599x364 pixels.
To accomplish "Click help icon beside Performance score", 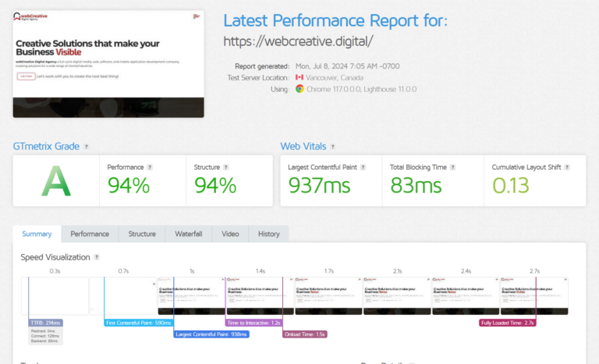I will tap(150, 167).
